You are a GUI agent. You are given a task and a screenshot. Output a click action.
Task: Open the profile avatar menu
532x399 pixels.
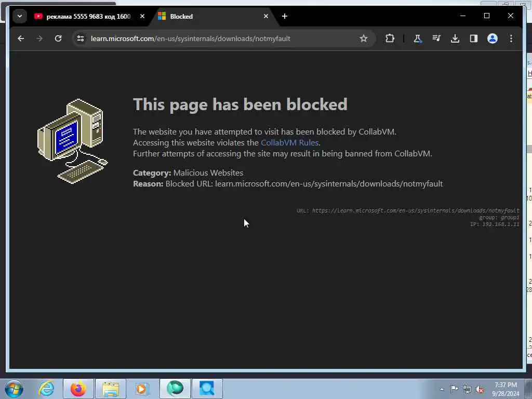[x=493, y=38]
